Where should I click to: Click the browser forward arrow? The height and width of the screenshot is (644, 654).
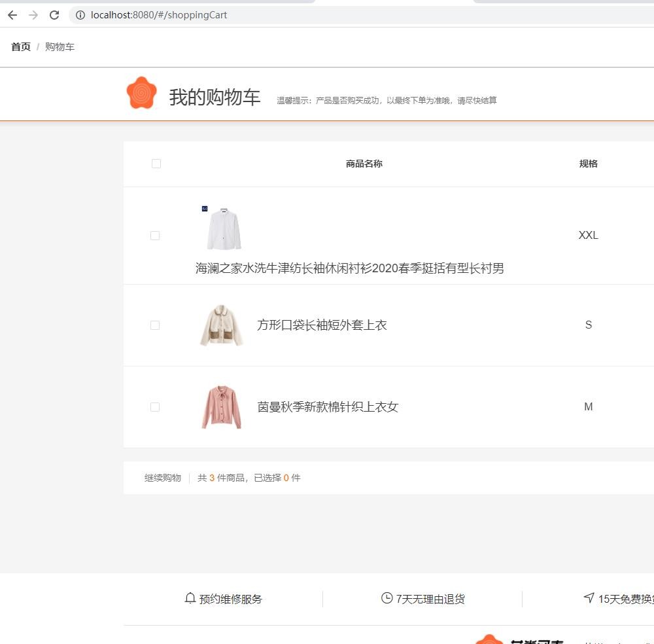coord(33,15)
